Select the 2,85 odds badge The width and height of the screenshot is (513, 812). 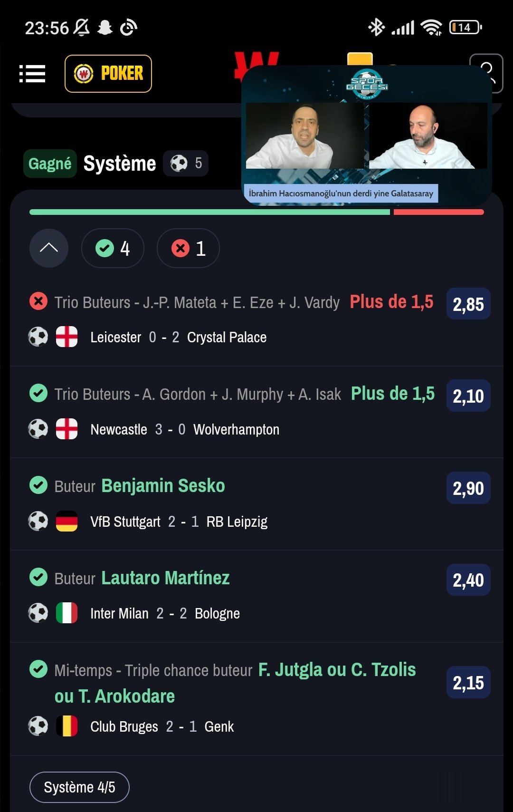click(468, 304)
